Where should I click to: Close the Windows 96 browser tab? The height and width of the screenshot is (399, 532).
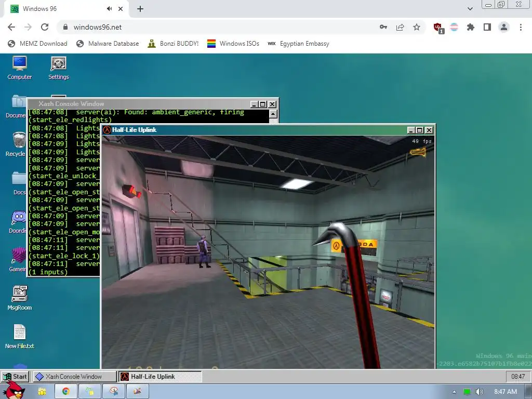(121, 9)
